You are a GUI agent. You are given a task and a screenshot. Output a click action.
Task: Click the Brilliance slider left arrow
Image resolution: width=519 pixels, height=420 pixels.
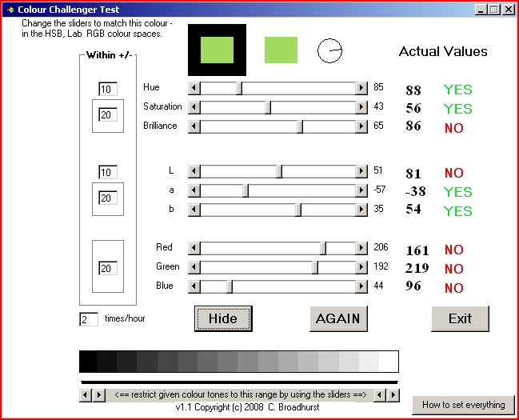tap(194, 126)
